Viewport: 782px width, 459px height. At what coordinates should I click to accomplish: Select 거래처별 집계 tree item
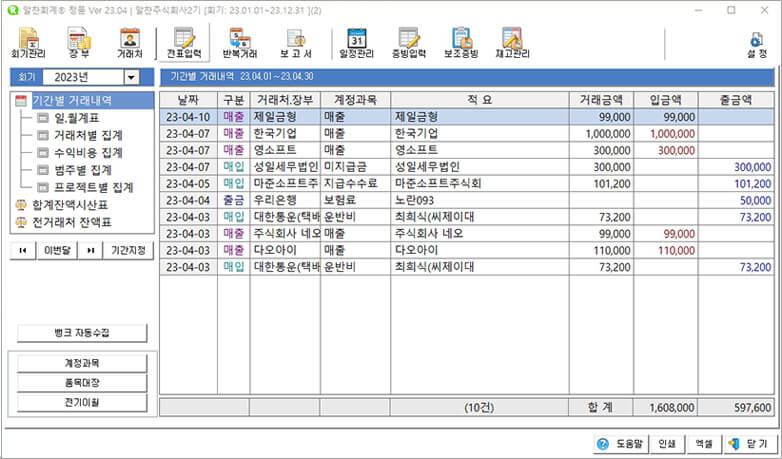click(x=88, y=135)
